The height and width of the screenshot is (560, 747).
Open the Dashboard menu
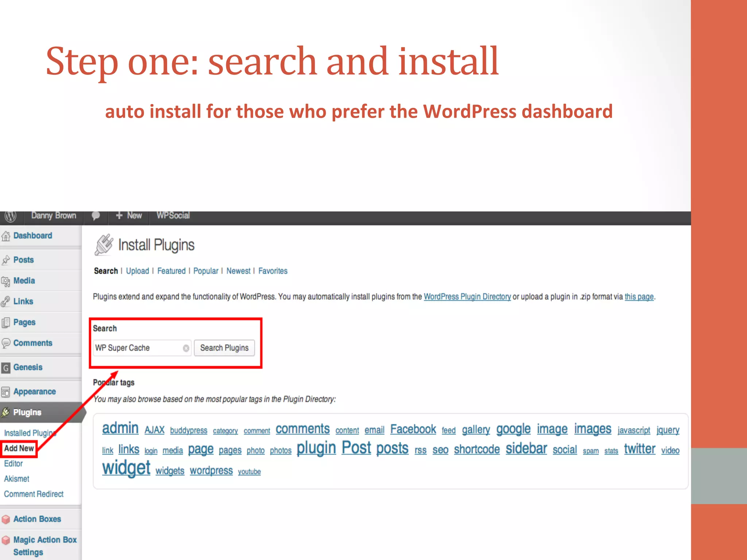33,236
